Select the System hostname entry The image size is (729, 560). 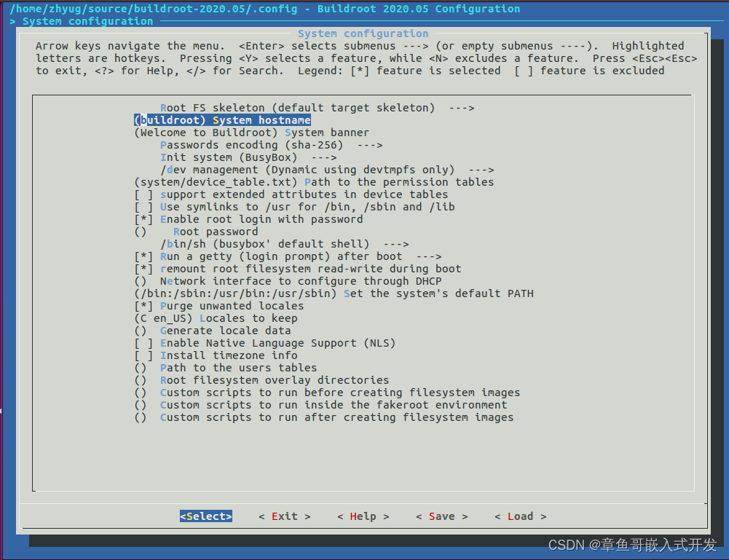(x=222, y=120)
